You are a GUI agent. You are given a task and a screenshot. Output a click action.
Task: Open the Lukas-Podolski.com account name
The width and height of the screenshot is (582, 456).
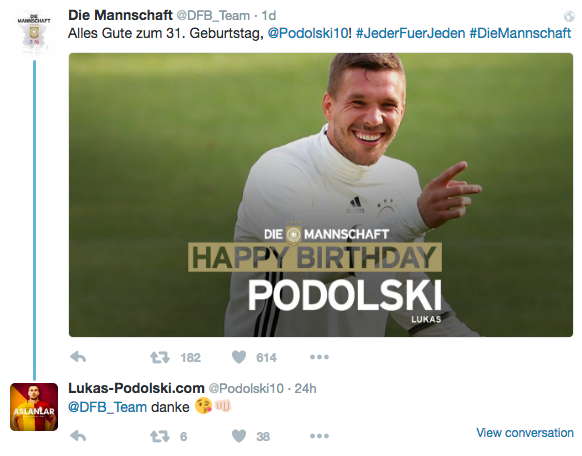136,388
